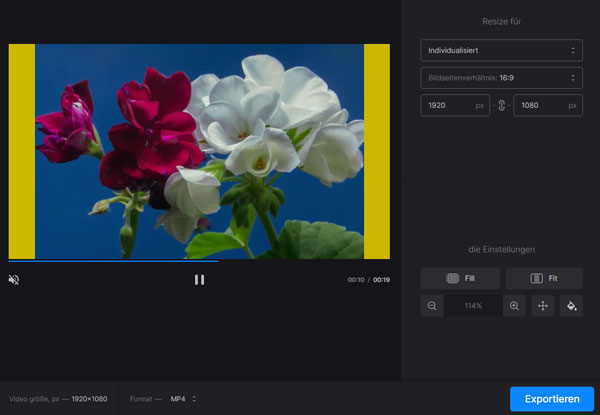Select the Fill option
Screen dimensions: 600x415
(459, 279)
